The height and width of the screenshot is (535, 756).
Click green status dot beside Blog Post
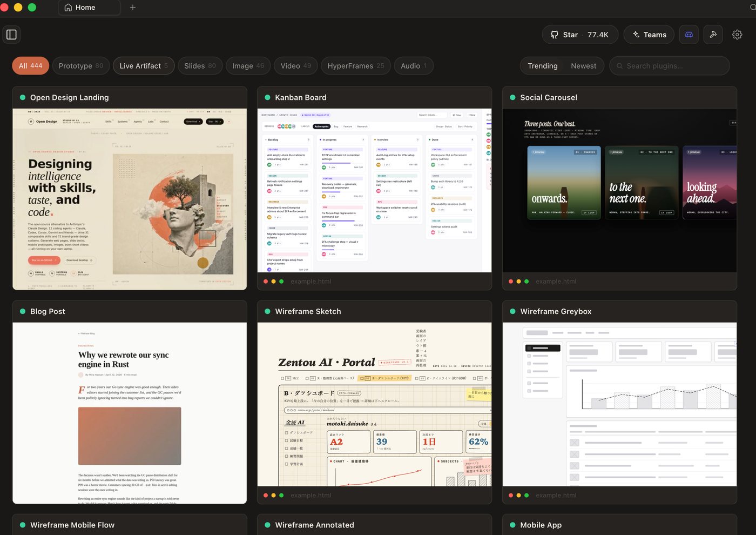(x=23, y=311)
